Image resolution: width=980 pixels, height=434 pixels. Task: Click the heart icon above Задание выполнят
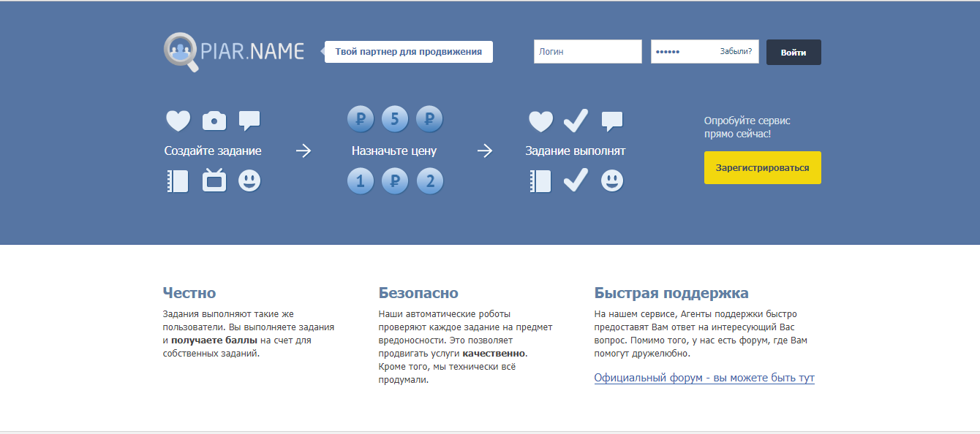pyautogui.click(x=541, y=121)
